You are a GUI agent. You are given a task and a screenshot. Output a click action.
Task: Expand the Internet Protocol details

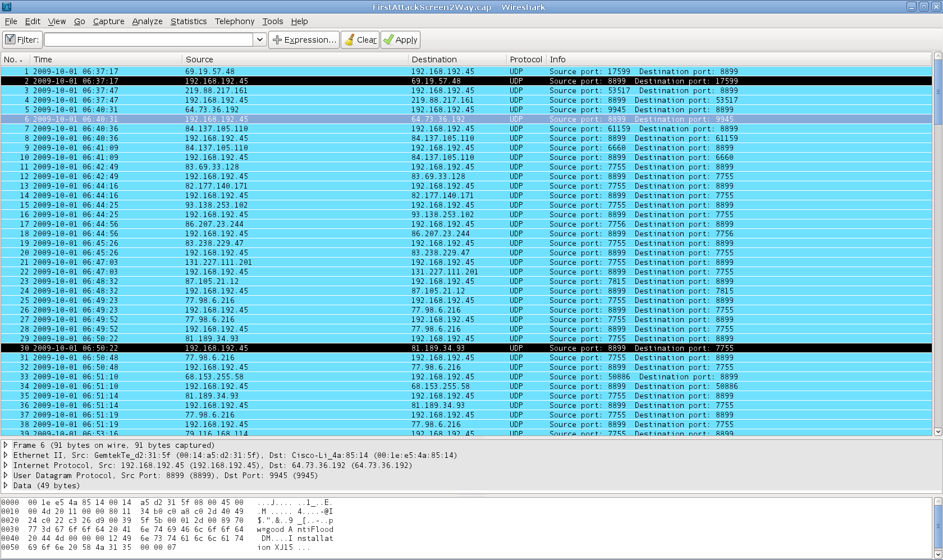(6, 465)
